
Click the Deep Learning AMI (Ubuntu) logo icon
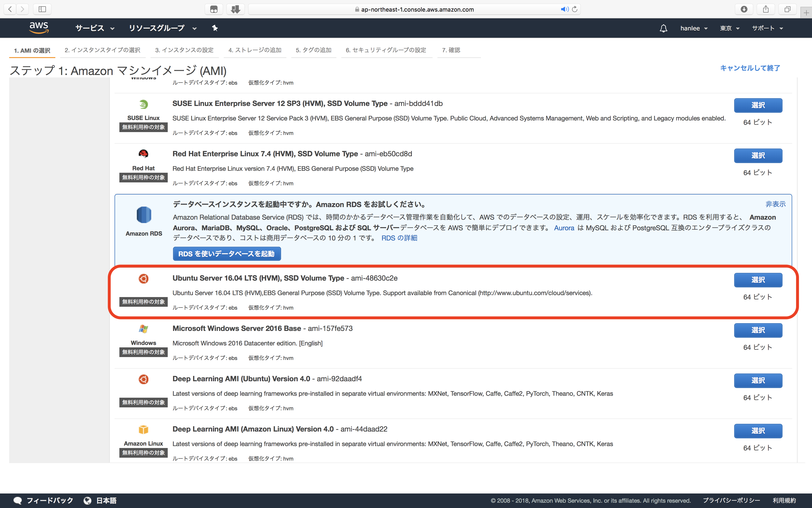[x=143, y=379]
